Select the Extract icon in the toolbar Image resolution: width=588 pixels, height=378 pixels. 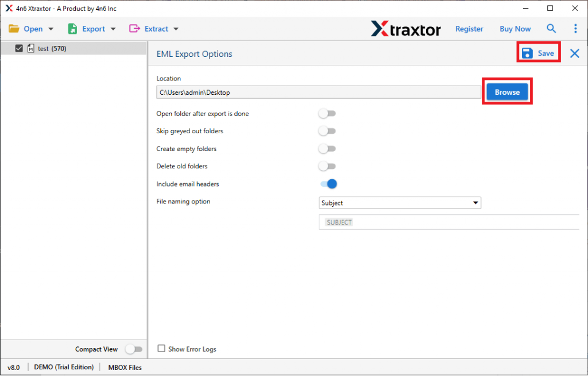click(x=134, y=28)
